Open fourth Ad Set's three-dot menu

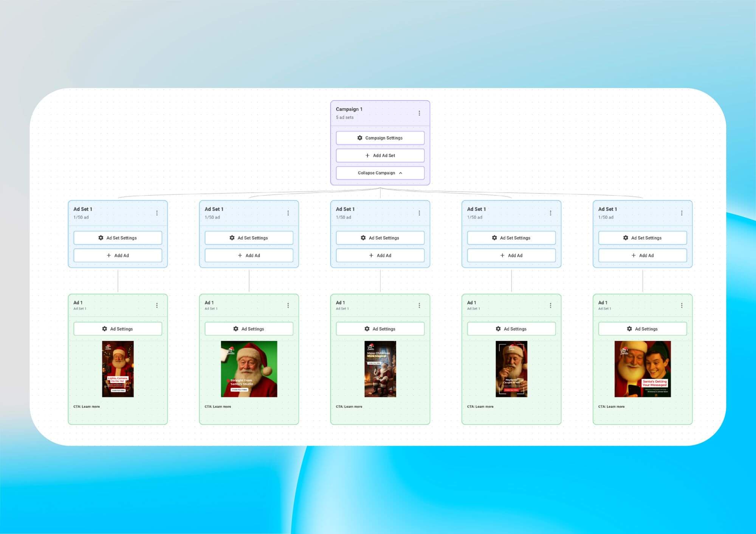pyautogui.click(x=550, y=213)
